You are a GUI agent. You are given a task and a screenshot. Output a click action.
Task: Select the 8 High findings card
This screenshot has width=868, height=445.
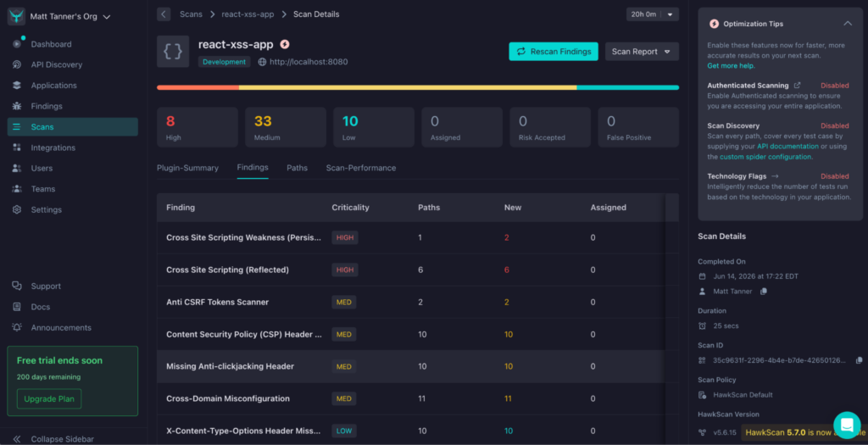198,127
